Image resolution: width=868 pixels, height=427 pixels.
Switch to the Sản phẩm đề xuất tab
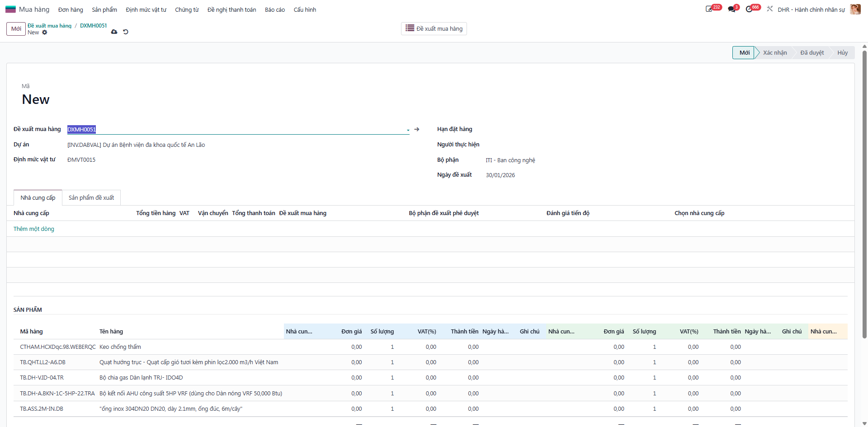(91, 197)
